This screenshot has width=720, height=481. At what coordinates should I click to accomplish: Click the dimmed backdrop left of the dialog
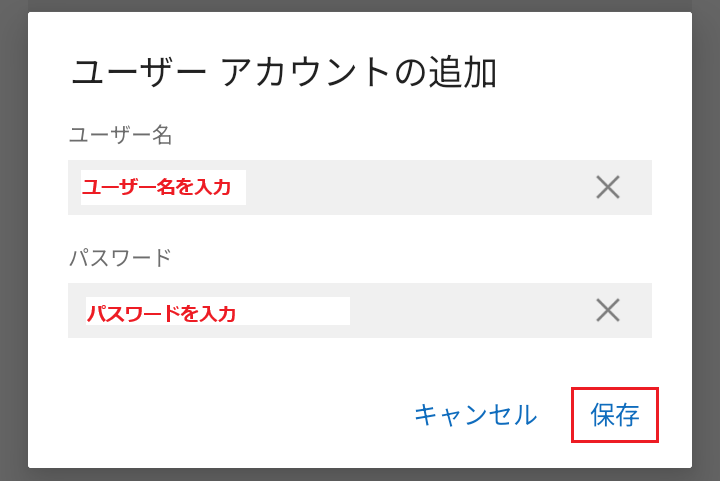tap(13, 240)
